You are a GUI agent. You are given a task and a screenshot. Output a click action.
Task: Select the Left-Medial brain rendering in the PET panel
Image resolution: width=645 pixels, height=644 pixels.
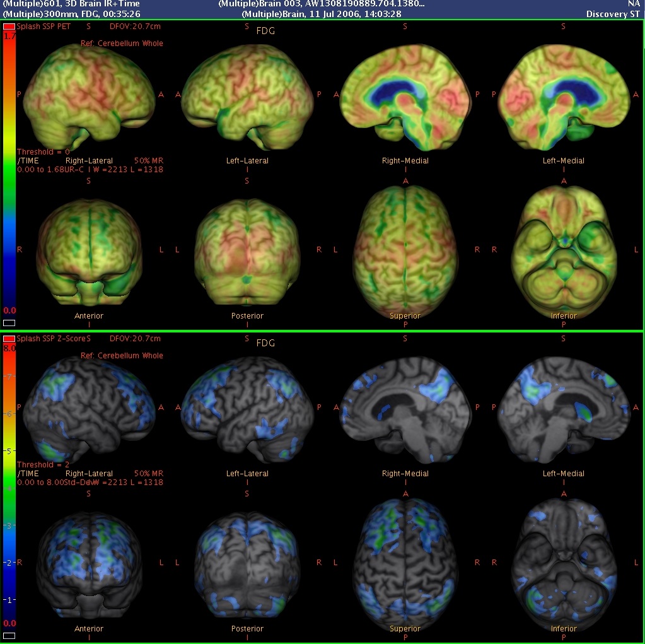(x=564, y=97)
